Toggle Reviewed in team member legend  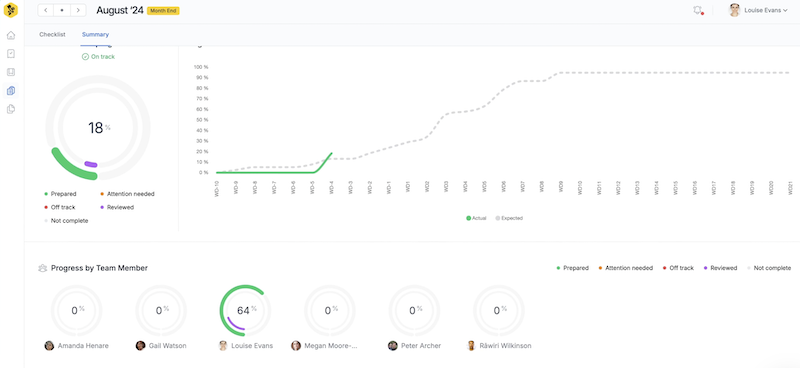click(x=720, y=268)
